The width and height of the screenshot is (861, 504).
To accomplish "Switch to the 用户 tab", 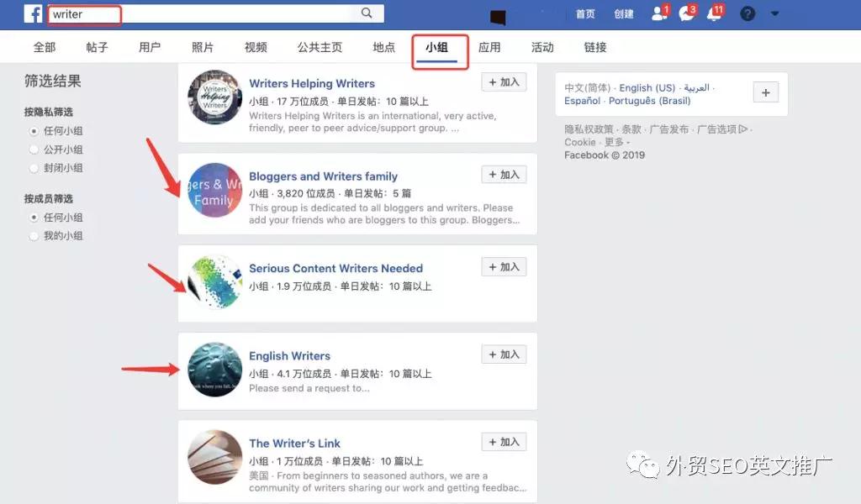I will tap(150, 47).
